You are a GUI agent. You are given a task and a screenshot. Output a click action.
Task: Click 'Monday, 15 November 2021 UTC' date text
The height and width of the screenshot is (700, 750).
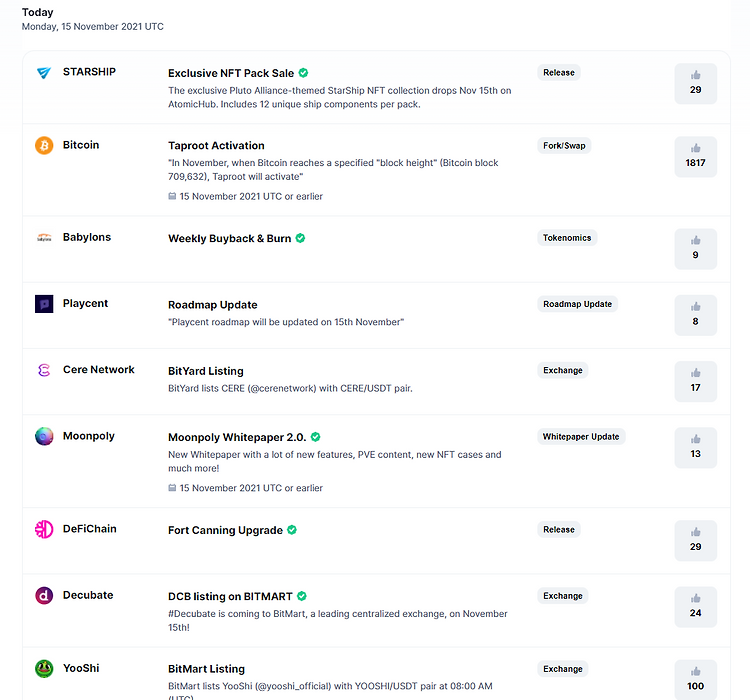pos(92,27)
